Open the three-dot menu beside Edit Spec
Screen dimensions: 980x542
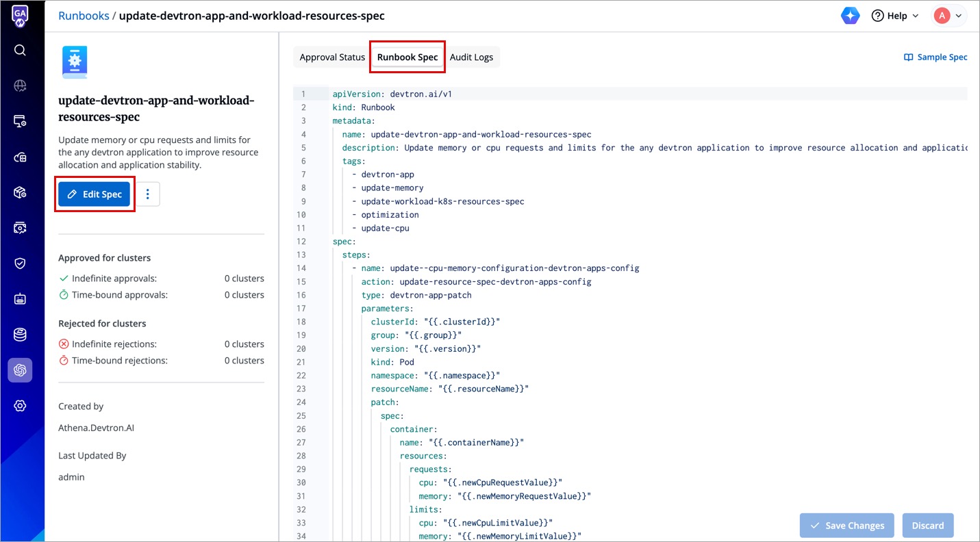[x=147, y=194]
